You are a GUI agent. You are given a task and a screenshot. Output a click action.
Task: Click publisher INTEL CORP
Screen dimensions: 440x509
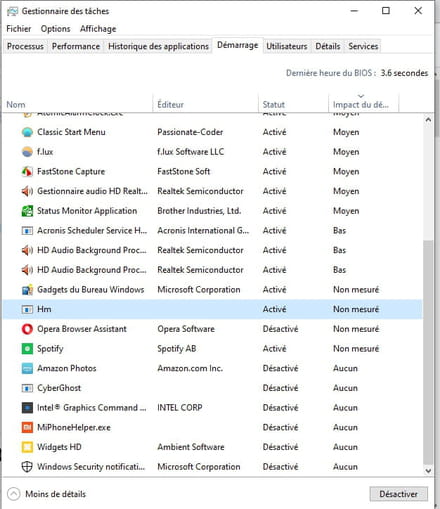pyautogui.click(x=180, y=408)
